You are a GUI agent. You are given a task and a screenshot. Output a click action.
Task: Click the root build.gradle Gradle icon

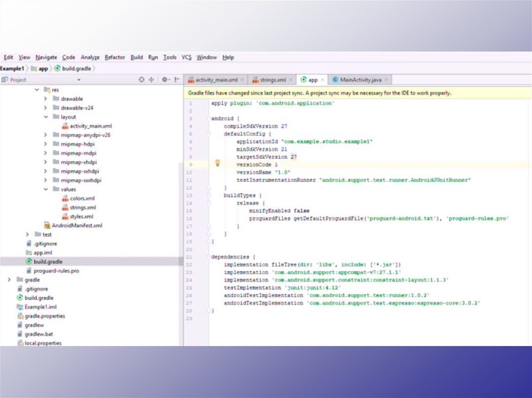[20, 298]
